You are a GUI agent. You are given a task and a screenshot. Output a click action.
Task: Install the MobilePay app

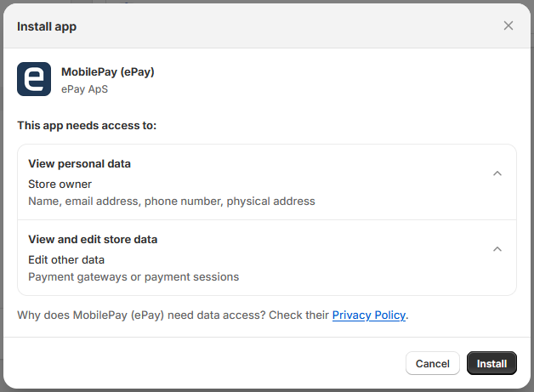pyautogui.click(x=491, y=363)
